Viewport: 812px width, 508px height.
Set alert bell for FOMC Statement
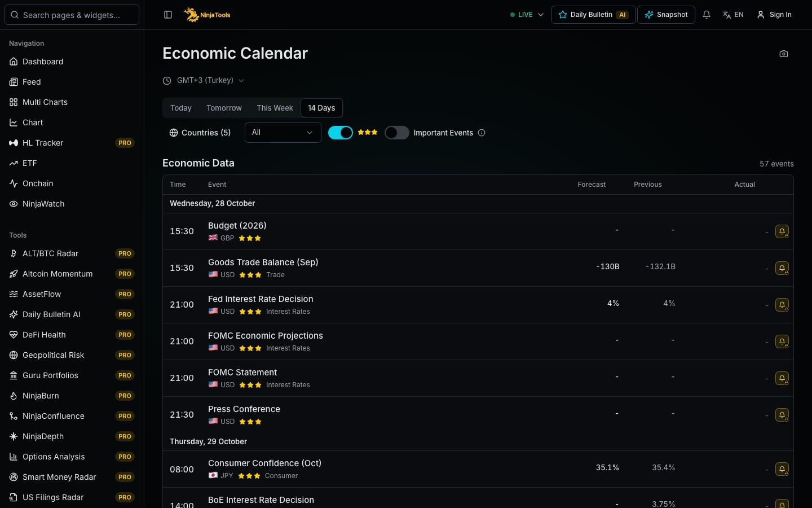tap(782, 378)
